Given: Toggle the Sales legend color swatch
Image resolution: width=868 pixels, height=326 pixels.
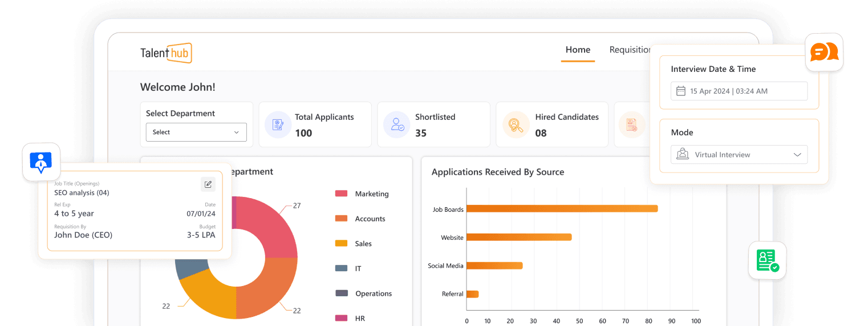Looking at the screenshot, I should pos(341,244).
